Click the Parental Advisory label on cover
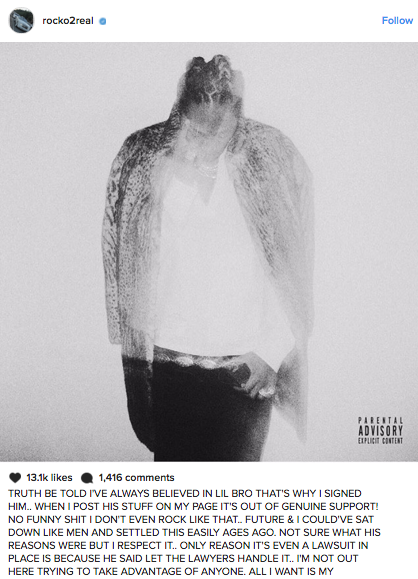The width and height of the screenshot is (418, 579). [x=380, y=430]
